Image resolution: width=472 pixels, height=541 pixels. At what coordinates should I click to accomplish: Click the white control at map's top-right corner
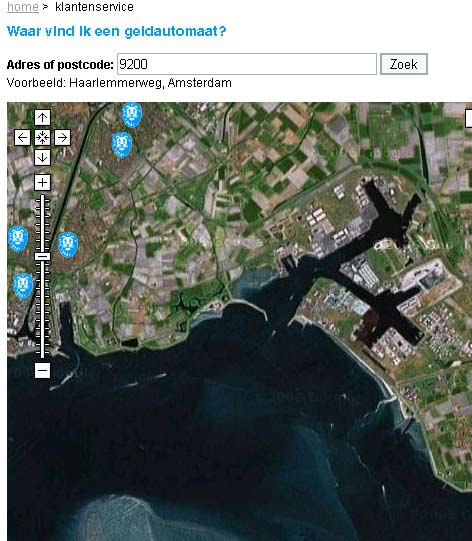point(469,118)
